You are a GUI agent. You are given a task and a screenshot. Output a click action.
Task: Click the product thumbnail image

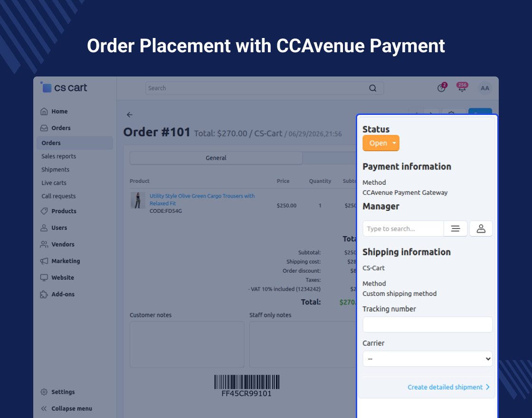coord(138,200)
